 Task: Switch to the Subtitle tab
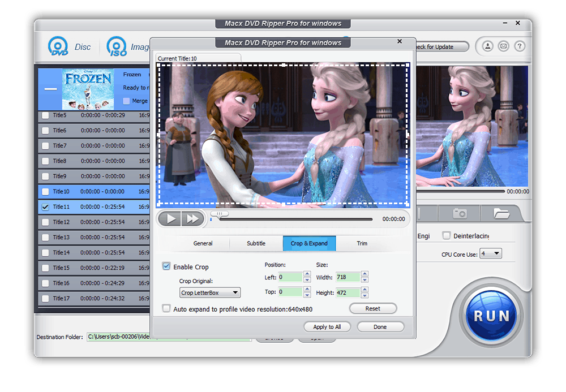coord(256,243)
